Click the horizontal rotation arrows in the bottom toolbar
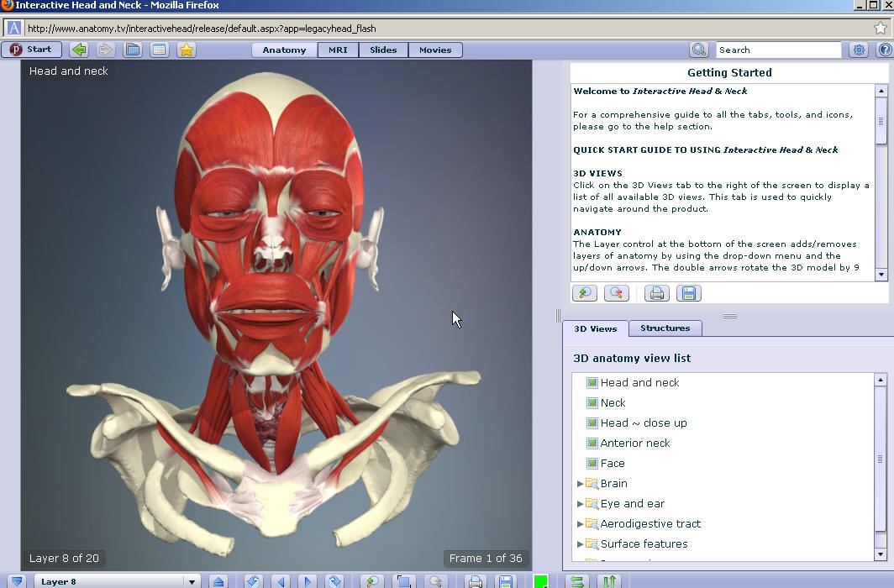The width and height of the screenshot is (894, 588). point(576,580)
